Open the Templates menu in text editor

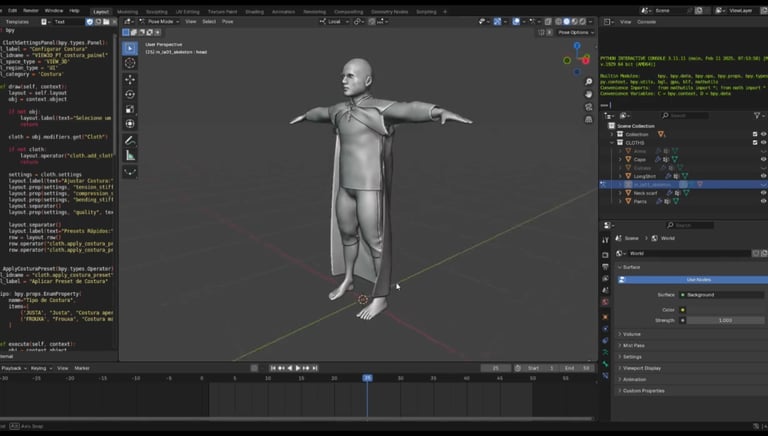pyautogui.click(x=18, y=22)
